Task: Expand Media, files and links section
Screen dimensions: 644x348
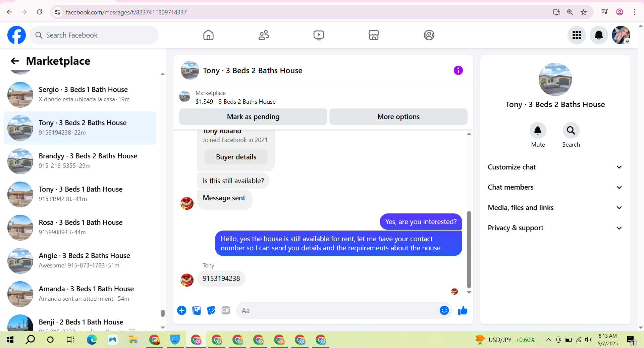Action: coord(555,208)
